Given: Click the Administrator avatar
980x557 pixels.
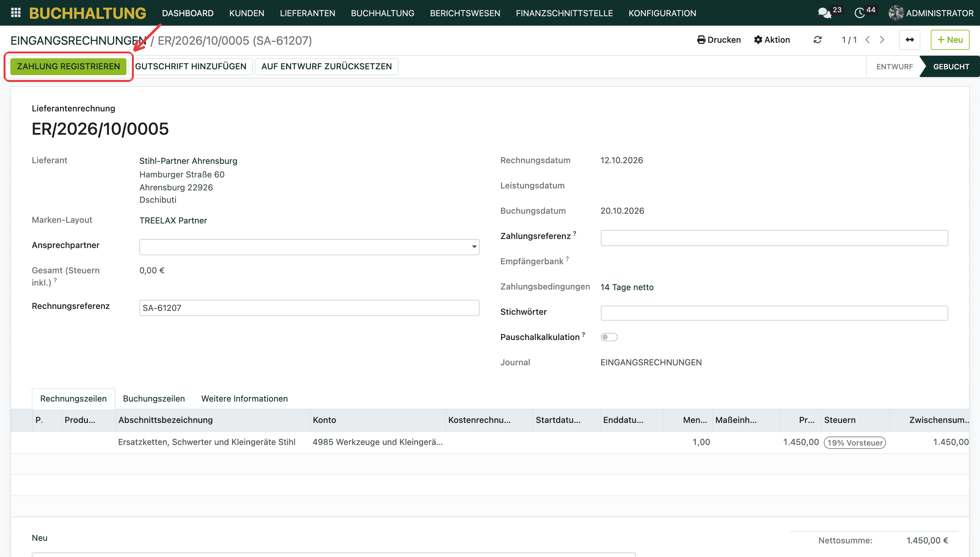Looking at the screenshot, I should 896,13.
